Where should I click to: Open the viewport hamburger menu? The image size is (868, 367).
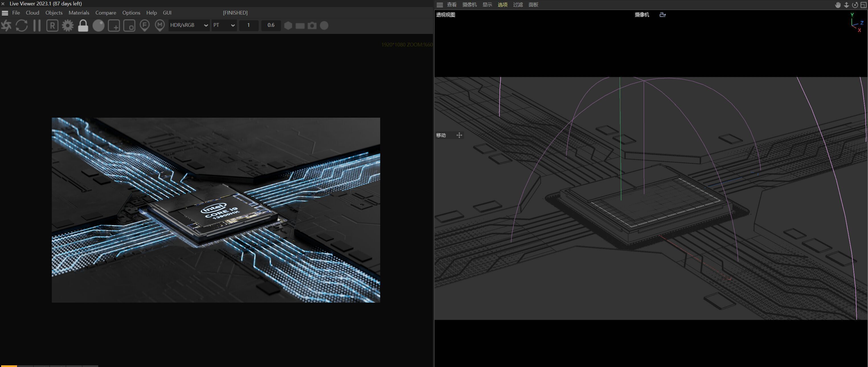pos(440,5)
